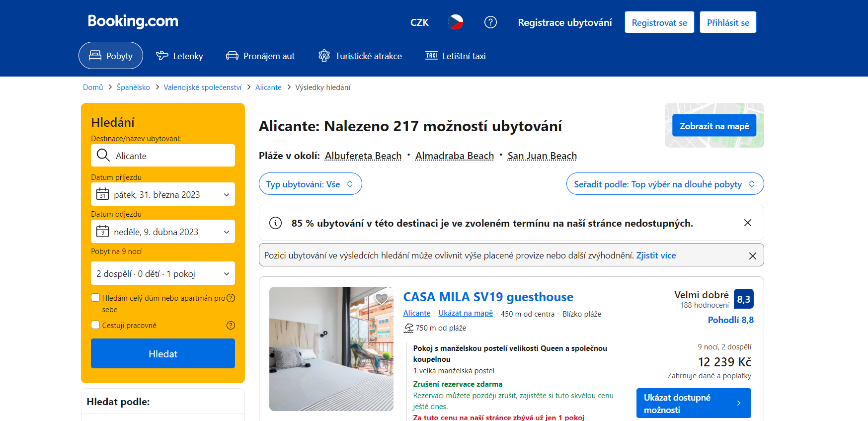Click into the Alicante destination input field

[163, 156]
